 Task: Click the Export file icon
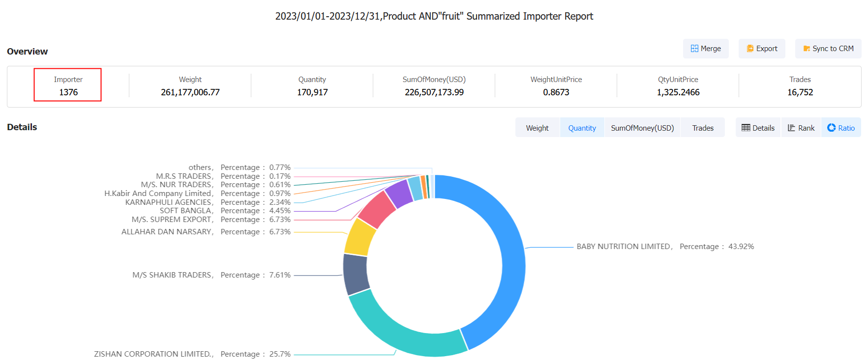click(750, 49)
